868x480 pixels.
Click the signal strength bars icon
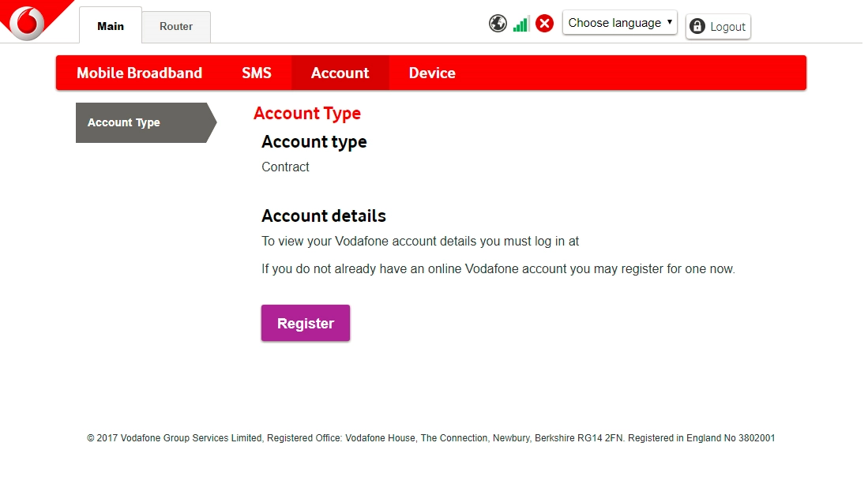click(x=520, y=24)
